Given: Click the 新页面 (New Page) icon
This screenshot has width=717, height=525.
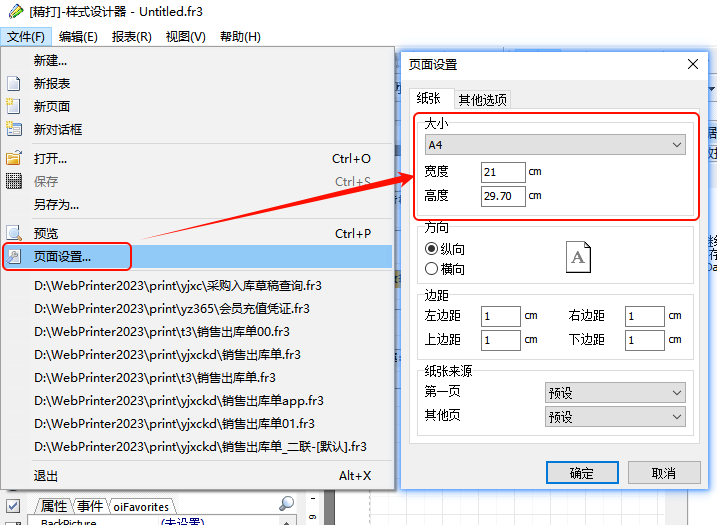Looking at the screenshot, I should click(x=14, y=107).
